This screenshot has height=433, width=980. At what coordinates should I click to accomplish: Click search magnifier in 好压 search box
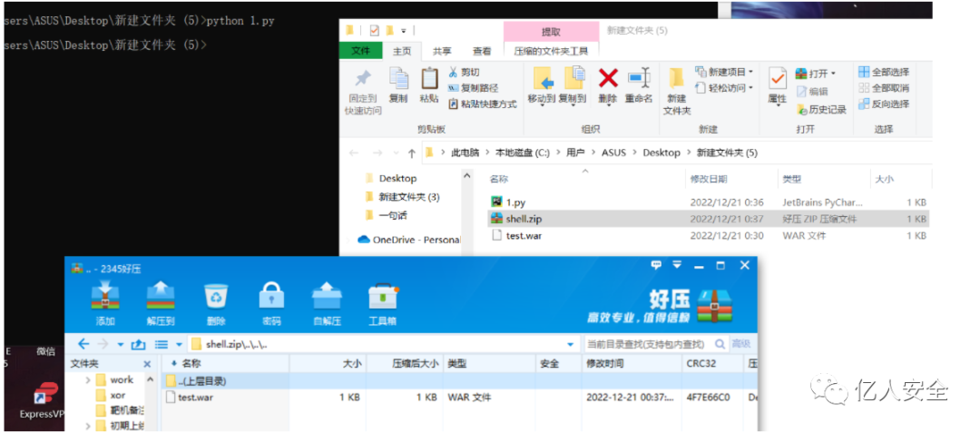(720, 344)
